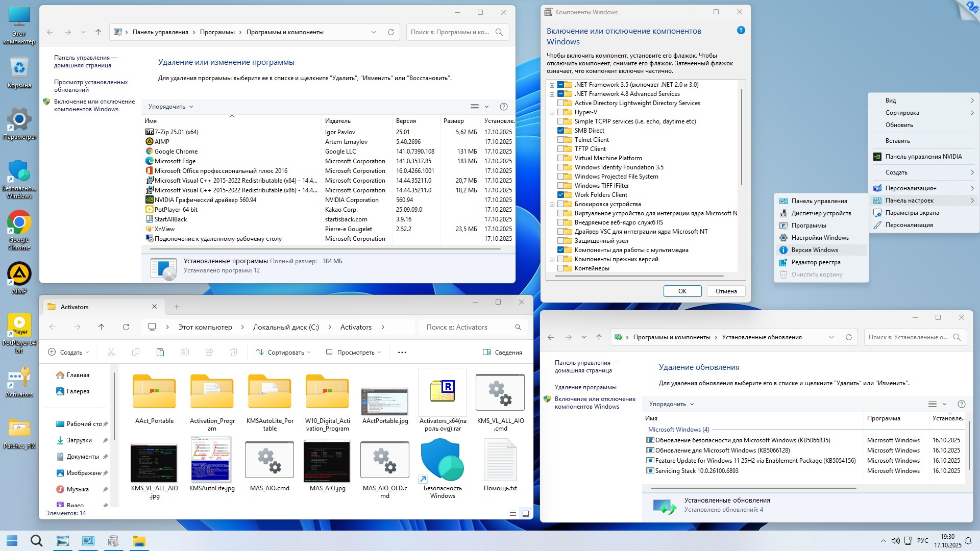Choose Панель управления NVIDIA menu entry

pyautogui.click(x=923, y=157)
